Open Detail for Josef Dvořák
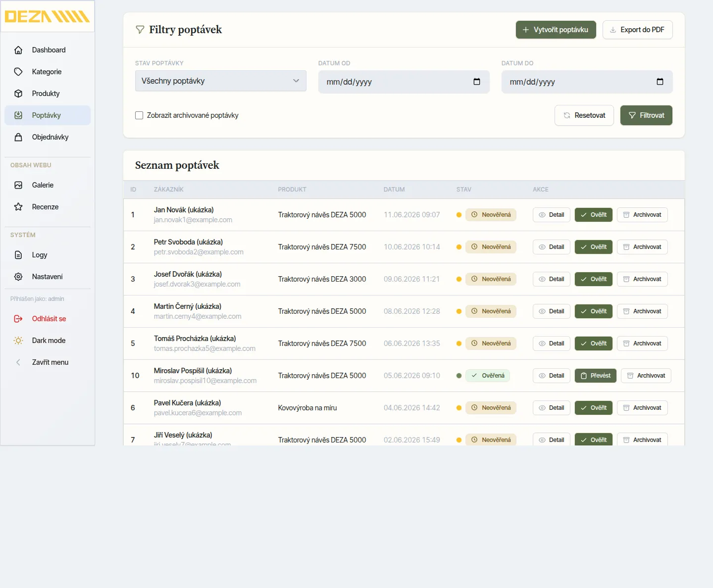The height and width of the screenshot is (588, 713). click(x=552, y=279)
